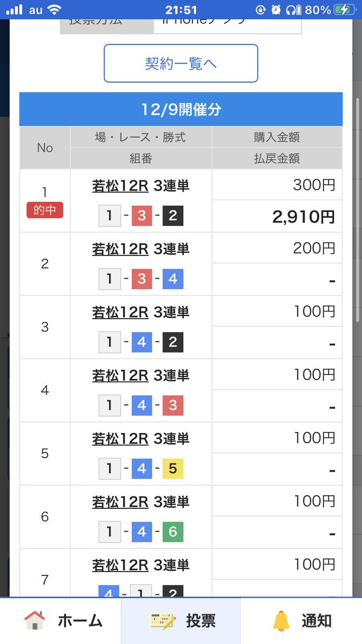Tap the No column header
362x644 pixels.
45,148
